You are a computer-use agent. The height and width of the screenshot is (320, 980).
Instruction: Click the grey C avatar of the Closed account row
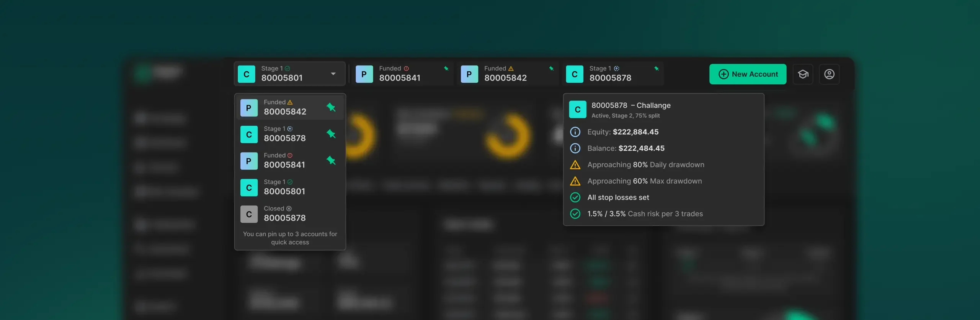click(x=249, y=214)
